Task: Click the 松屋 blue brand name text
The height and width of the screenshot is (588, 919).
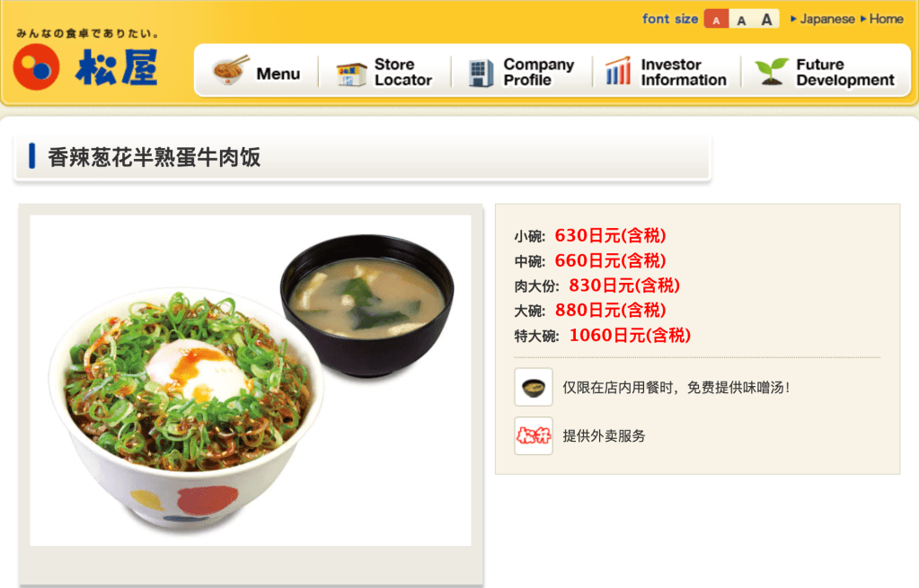Action: (x=117, y=67)
